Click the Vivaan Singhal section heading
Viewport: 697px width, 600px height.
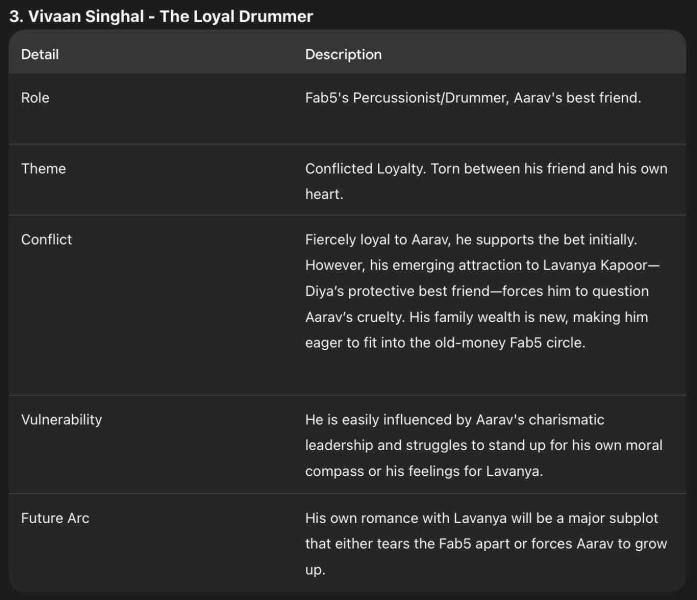coord(161,16)
